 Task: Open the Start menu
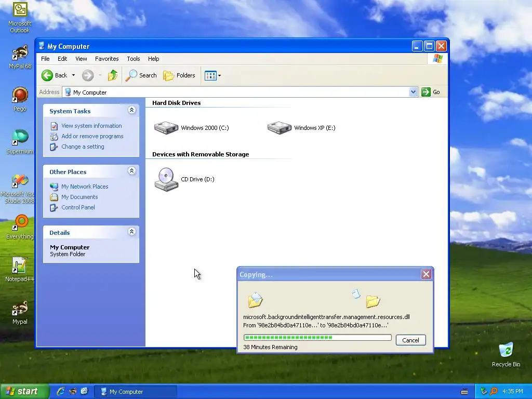(x=24, y=392)
